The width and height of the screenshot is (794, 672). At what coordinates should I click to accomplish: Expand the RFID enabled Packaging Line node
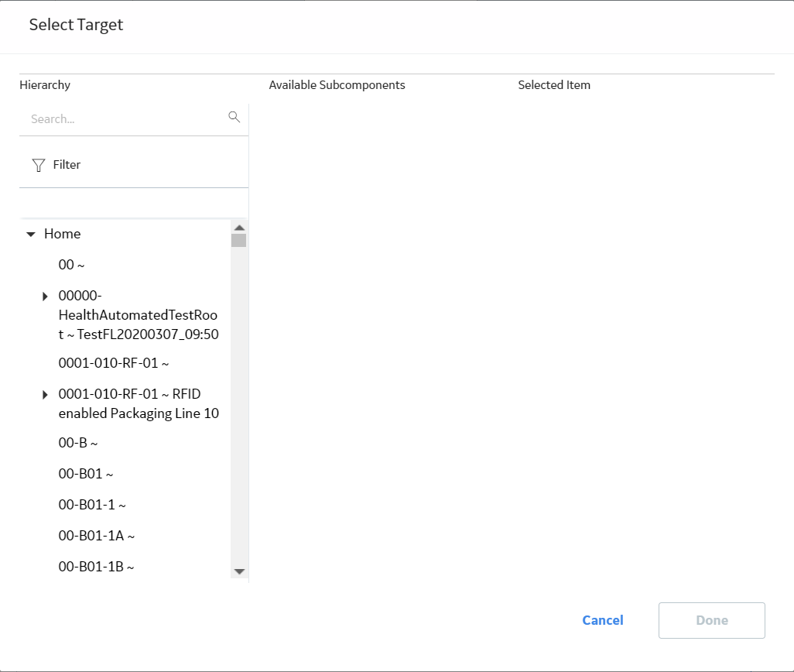[45, 395]
